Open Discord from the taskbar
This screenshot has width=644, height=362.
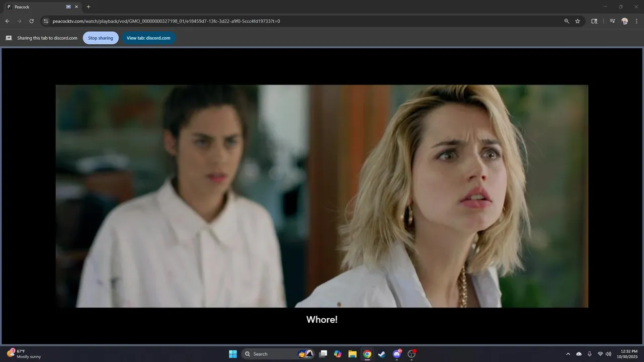tap(397, 354)
